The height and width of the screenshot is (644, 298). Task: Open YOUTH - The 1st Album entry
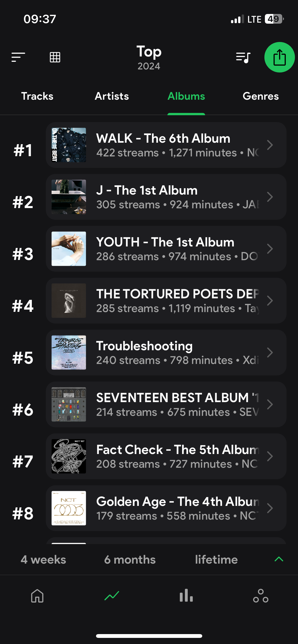[x=166, y=249]
